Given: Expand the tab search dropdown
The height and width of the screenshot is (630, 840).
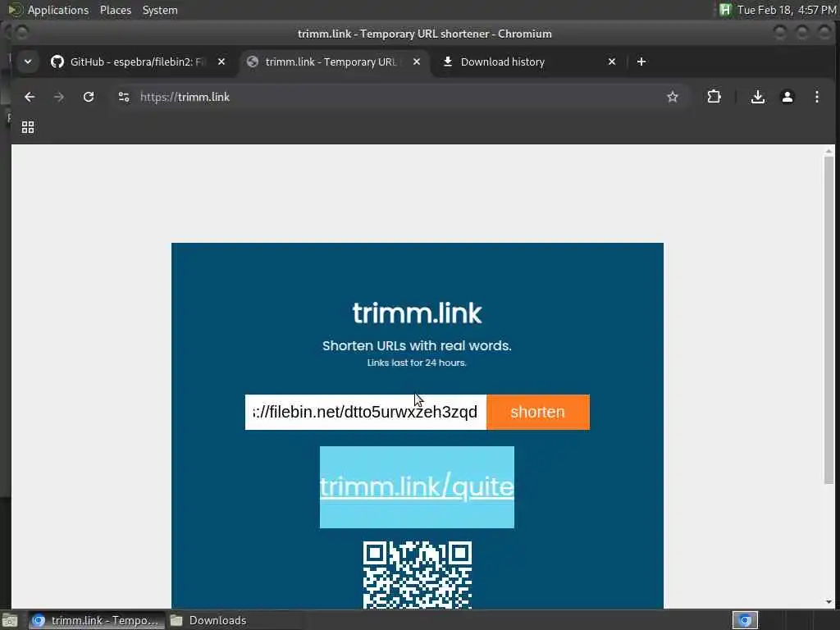Looking at the screenshot, I should click(x=28, y=62).
